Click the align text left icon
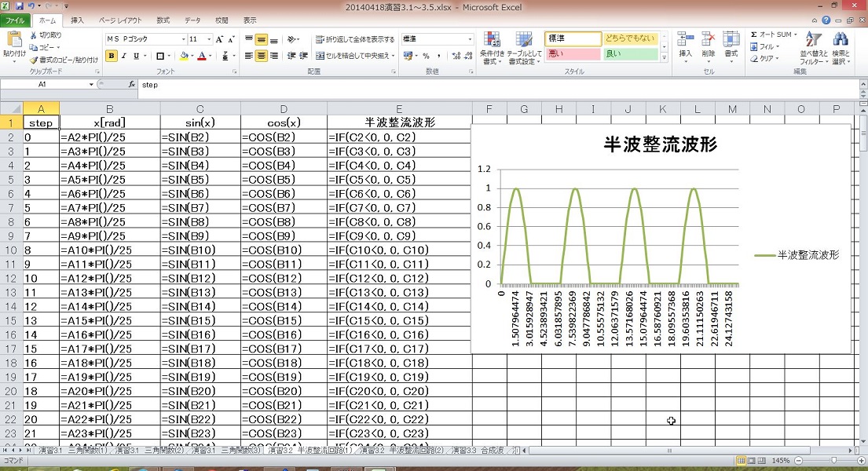 249,56
